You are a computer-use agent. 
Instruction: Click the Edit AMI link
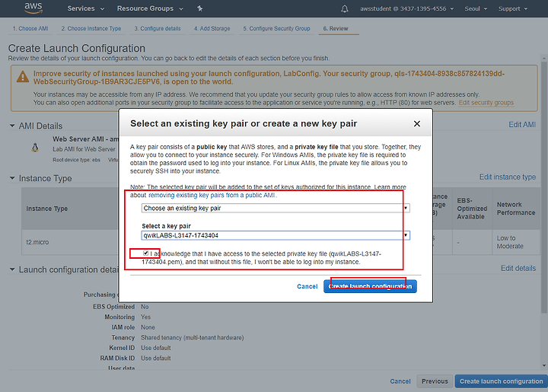[522, 125]
